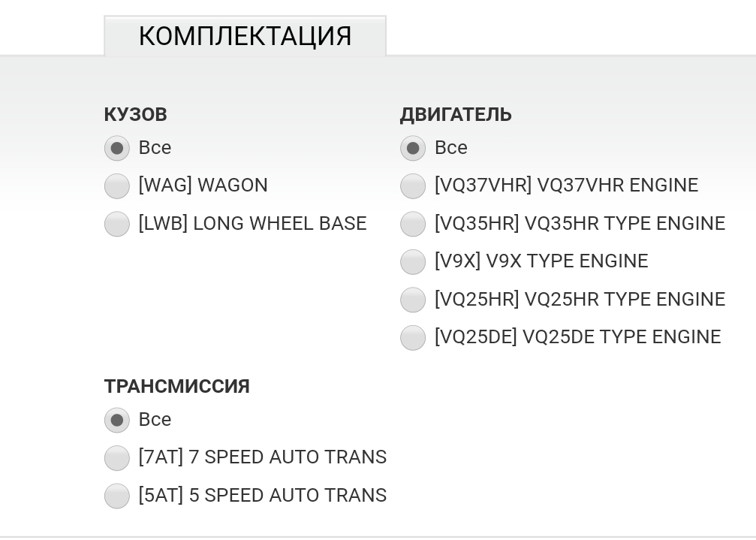Choose the [WAG] WAGON body radio button
The height and width of the screenshot is (540, 756).
117,186
